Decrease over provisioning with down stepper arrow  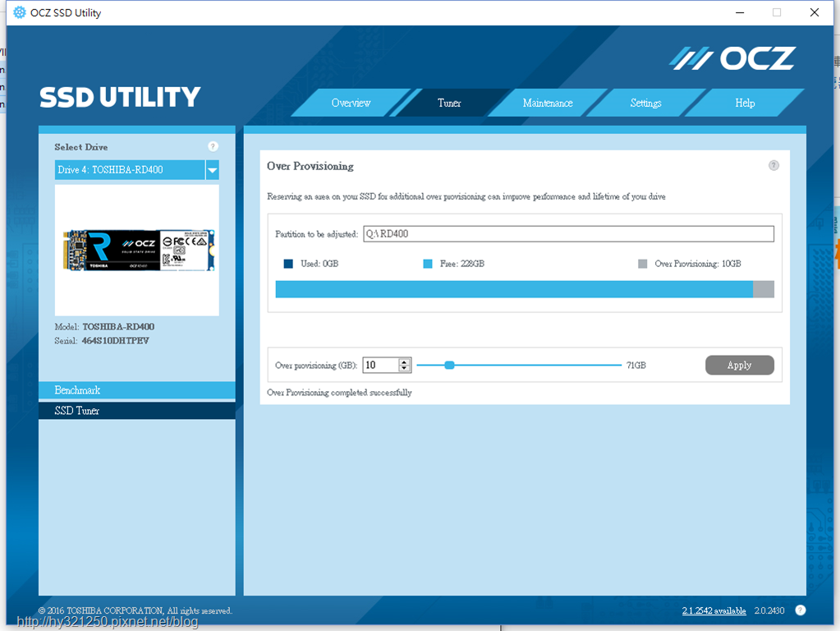click(x=405, y=369)
